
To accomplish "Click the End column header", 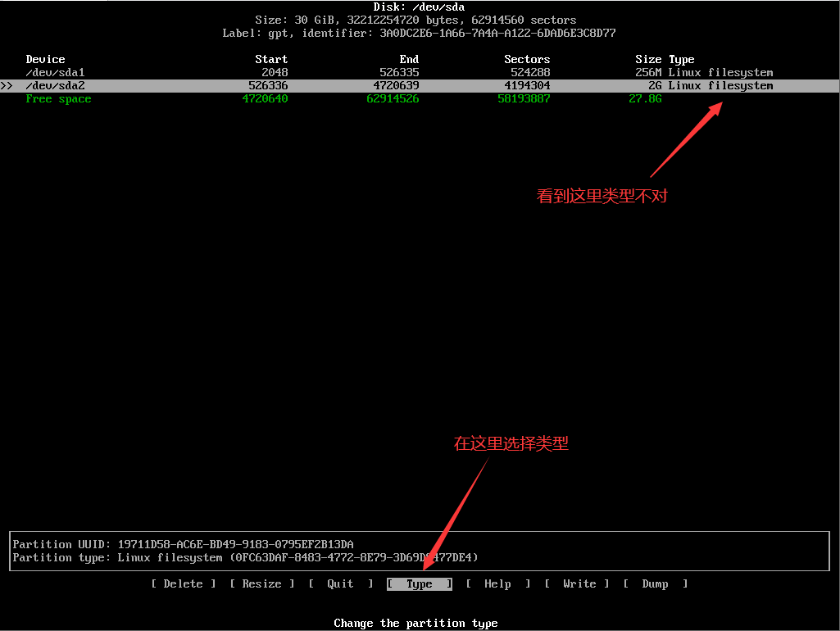I will pos(409,60).
